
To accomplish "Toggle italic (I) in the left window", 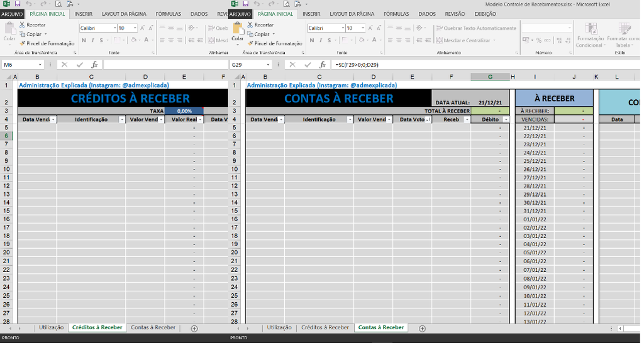I will pyautogui.click(x=92, y=40).
